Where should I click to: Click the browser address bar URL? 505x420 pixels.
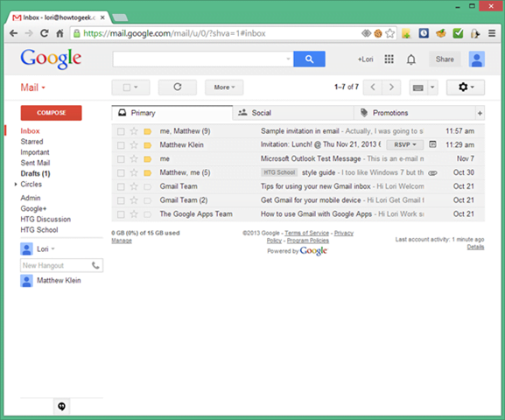[174, 33]
